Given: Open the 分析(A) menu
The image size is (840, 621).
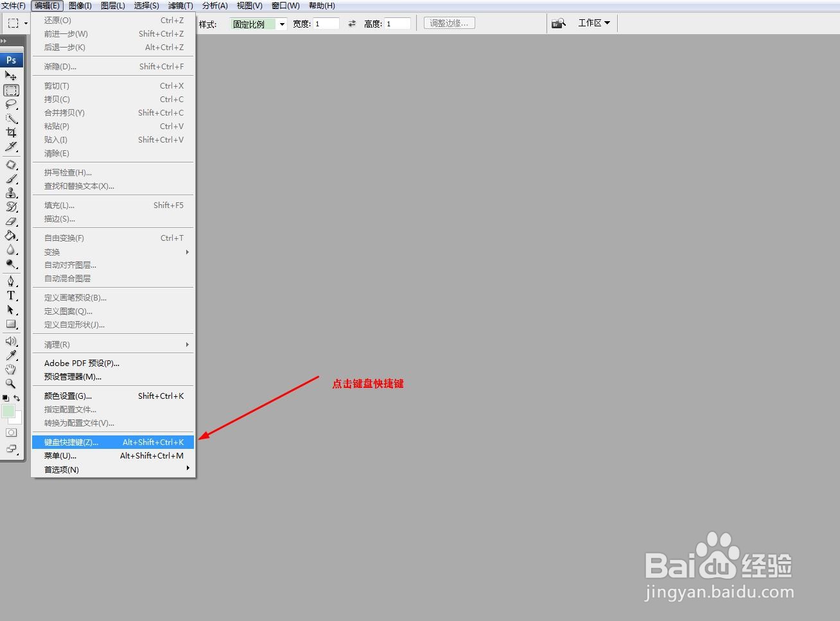Looking at the screenshot, I should click(214, 5).
